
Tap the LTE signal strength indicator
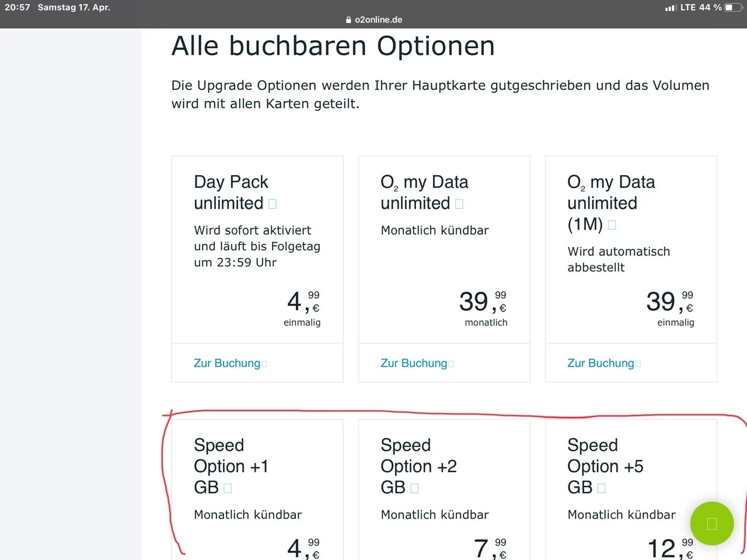coord(671,8)
